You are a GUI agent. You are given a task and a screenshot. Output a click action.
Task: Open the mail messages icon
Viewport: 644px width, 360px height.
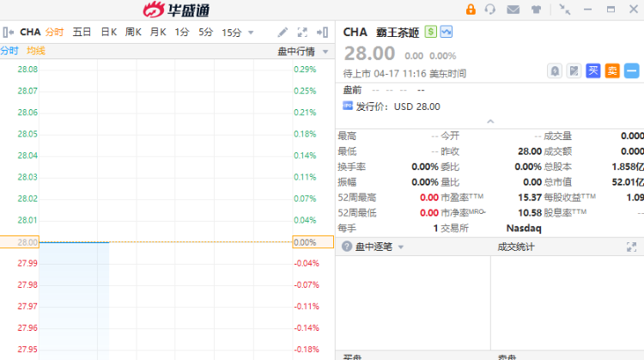tap(513, 9)
